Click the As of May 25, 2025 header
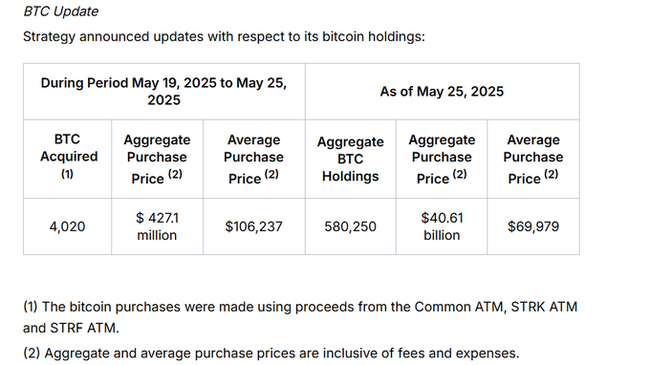650x365 pixels. point(442,91)
